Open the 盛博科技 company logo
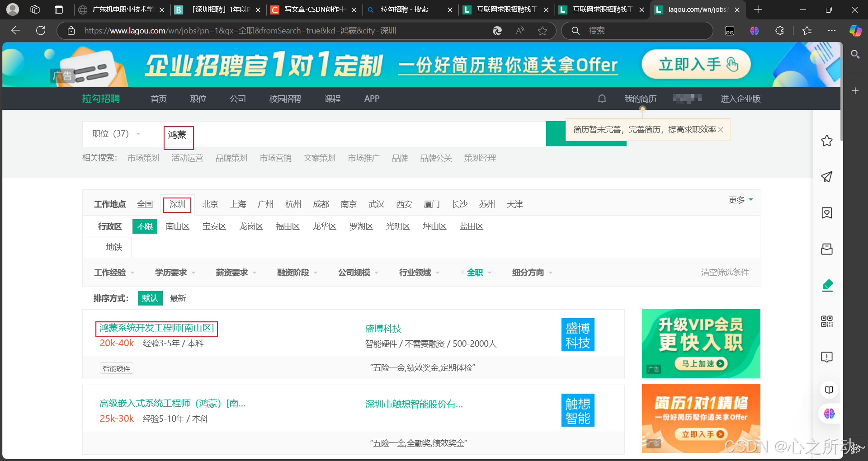This screenshot has height=461, width=868. pyautogui.click(x=578, y=335)
